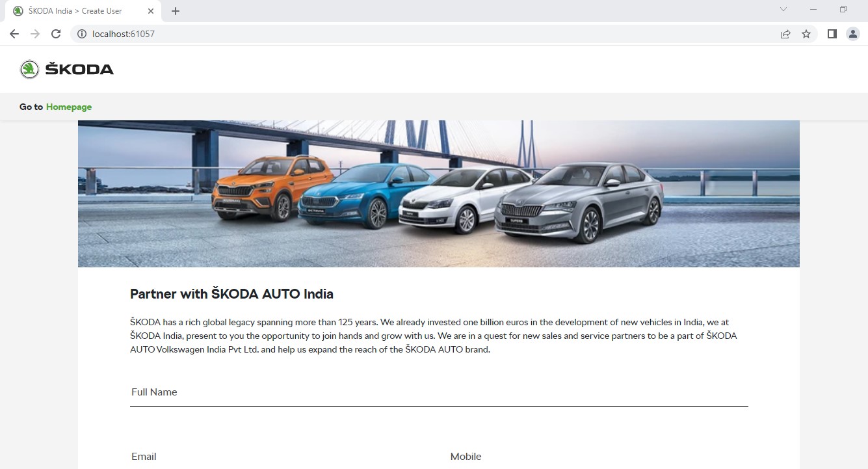Expand the tab search dropdown
The width and height of the screenshot is (868, 469).
click(x=783, y=9)
